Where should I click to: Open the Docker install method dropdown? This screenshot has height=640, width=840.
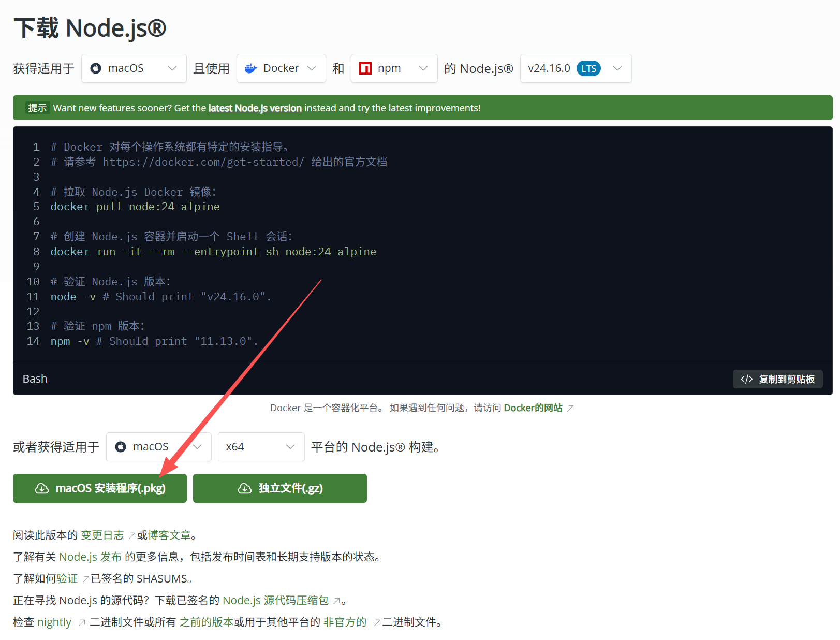pyautogui.click(x=281, y=68)
